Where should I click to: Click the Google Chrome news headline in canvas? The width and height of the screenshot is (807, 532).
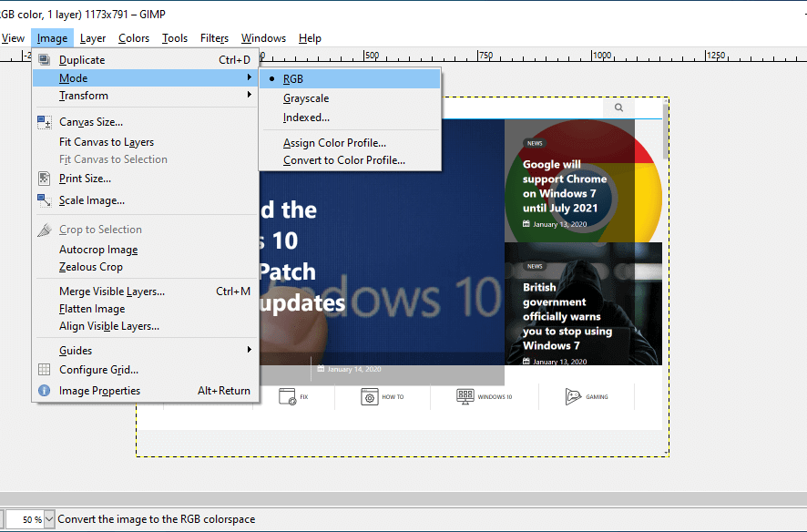pos(565,186)
